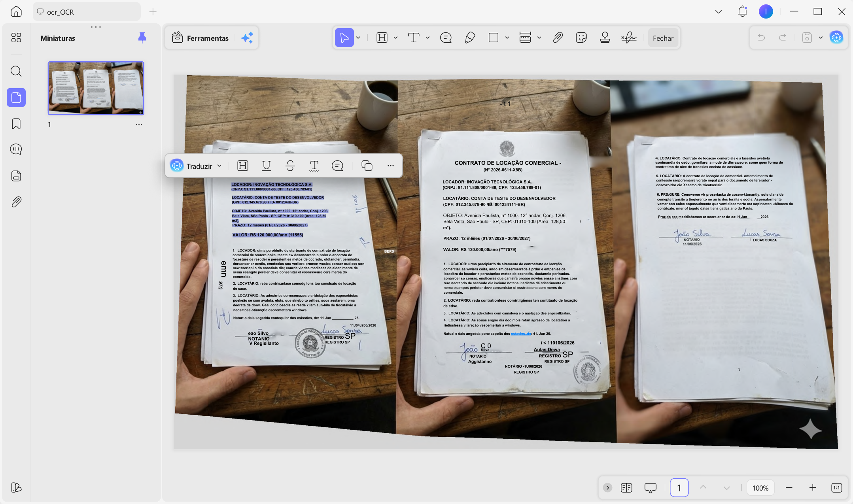The width and height of the screenshot is (853, 504).
Task: Select the cursor selection tool
Action: coord(344,38)
